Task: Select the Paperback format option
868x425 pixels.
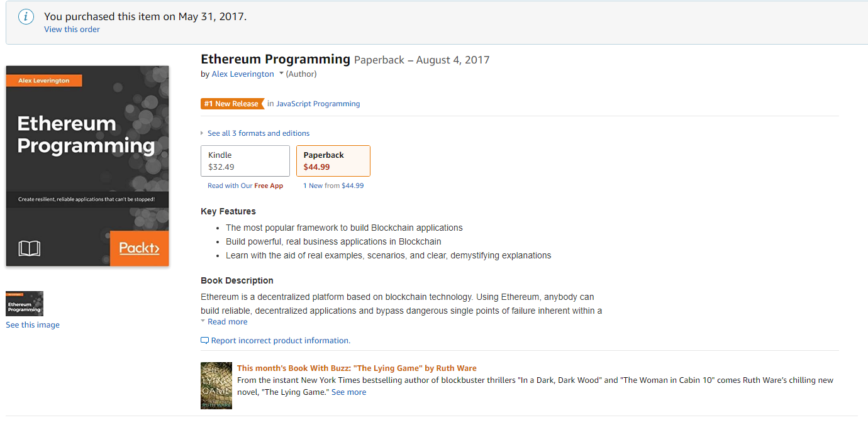Action: [x=333, y=161]
